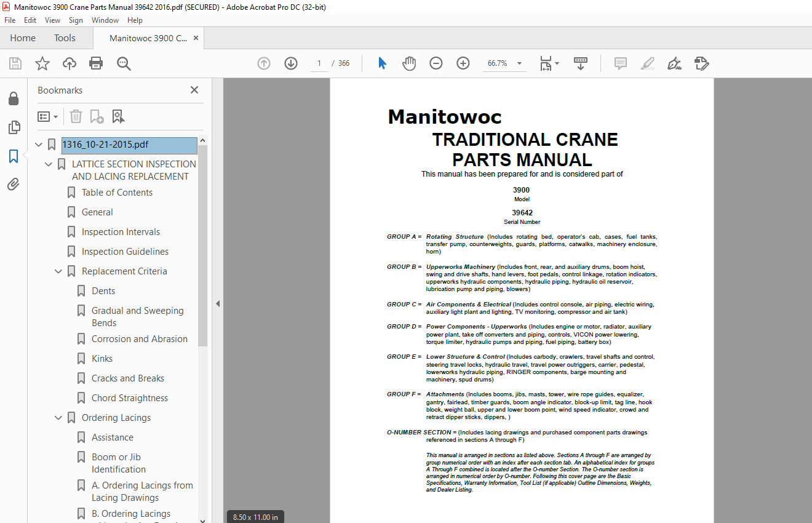The height and width of the screenshot is (523, 812).
Task: Zoom in with the plus icon
Action: pyautogui.click(x=463, y=63)
